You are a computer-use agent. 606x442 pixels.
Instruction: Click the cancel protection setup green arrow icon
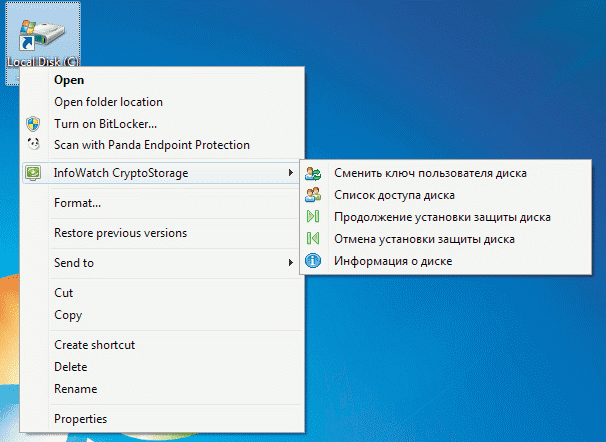313,238
